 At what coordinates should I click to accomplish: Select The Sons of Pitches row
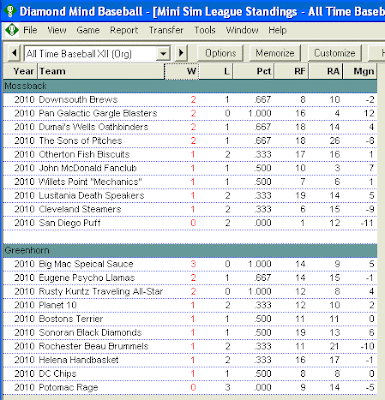tap(190, 141)
